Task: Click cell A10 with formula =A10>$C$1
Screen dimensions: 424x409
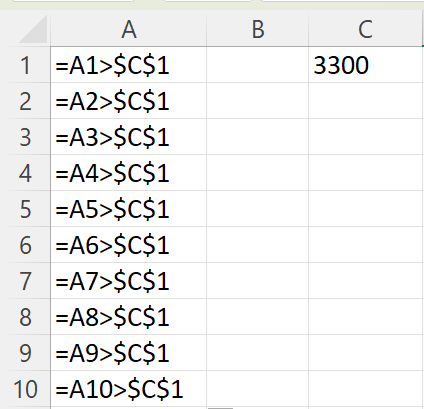Action: pos(129,389)
